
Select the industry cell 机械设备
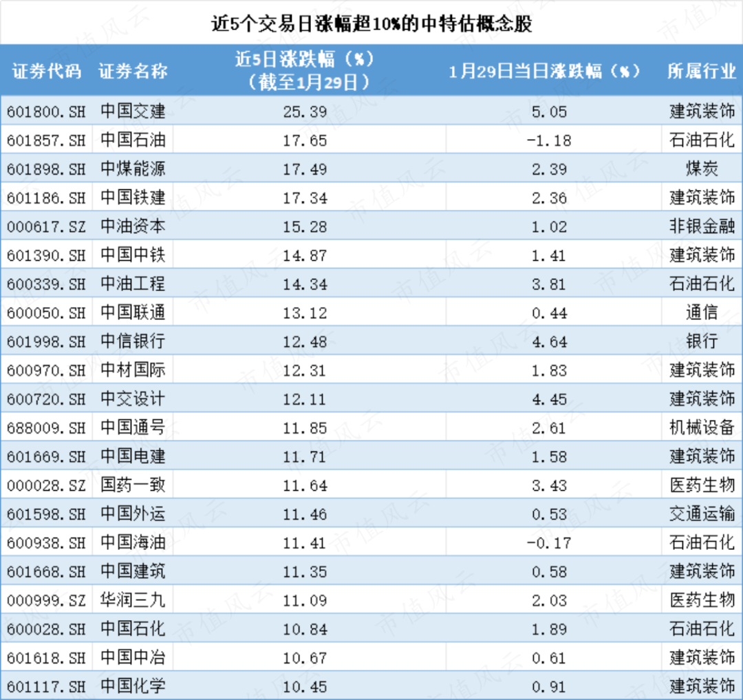coord(702,427)
